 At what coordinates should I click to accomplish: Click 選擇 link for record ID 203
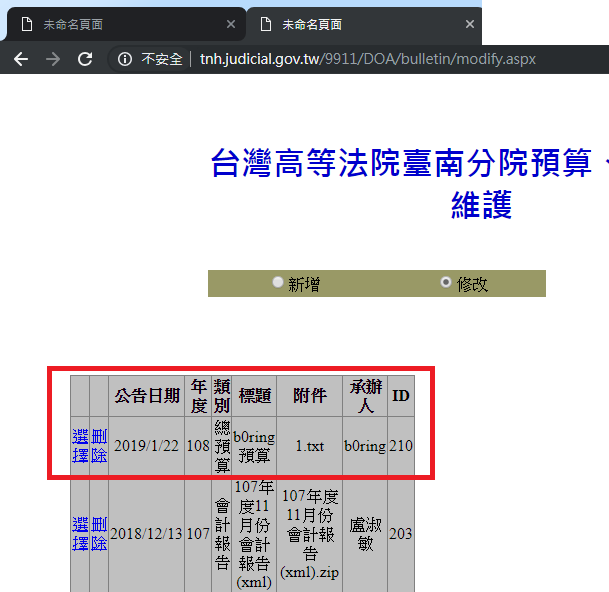[x=80, y=534]
